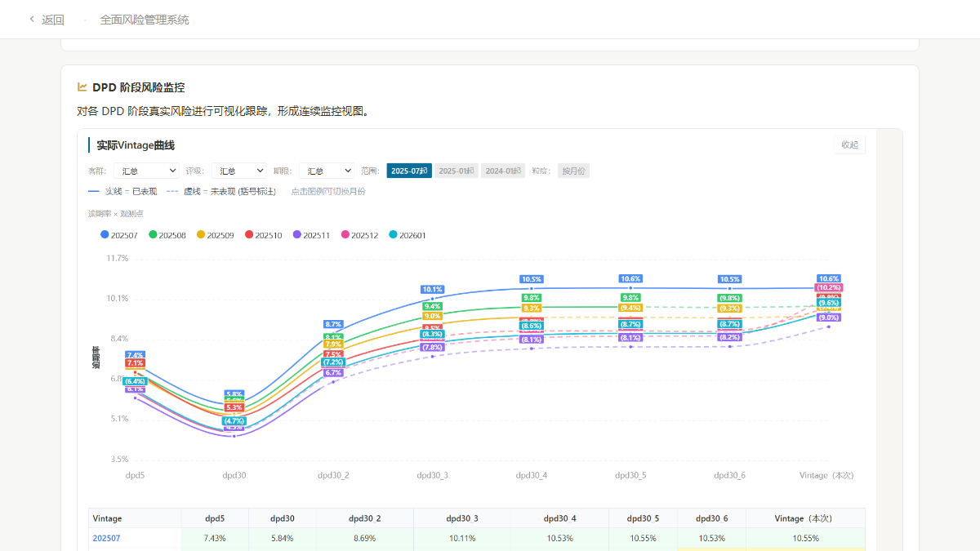
Task: Toggle the 202512 legend series
Action: 360,235
